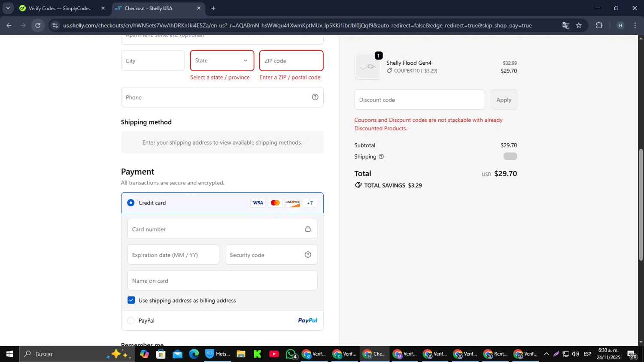
Task: Click the phone number help icon
Action: click(315, 97)
